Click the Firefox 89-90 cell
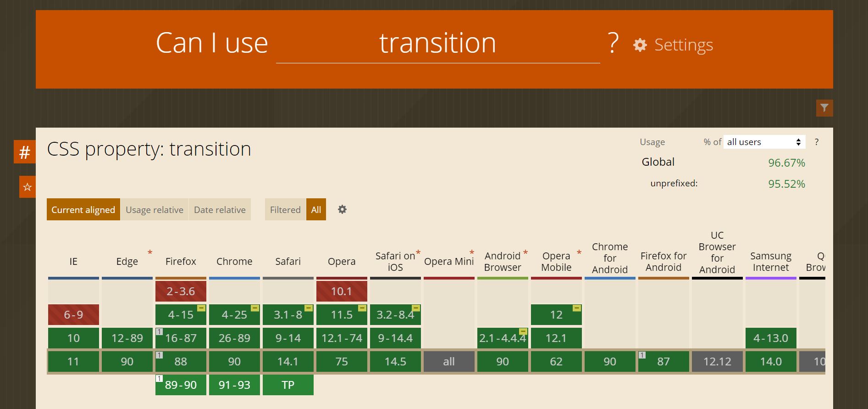 181,385
